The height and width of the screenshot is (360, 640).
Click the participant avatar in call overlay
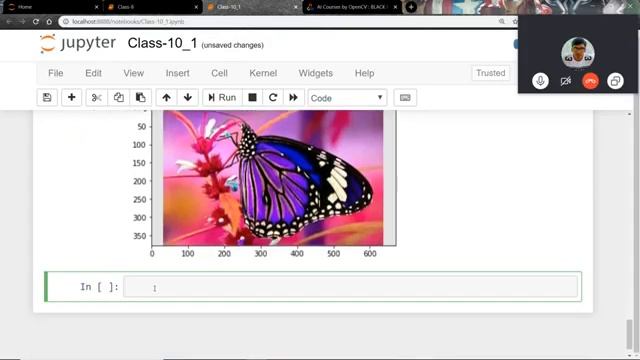578,53
